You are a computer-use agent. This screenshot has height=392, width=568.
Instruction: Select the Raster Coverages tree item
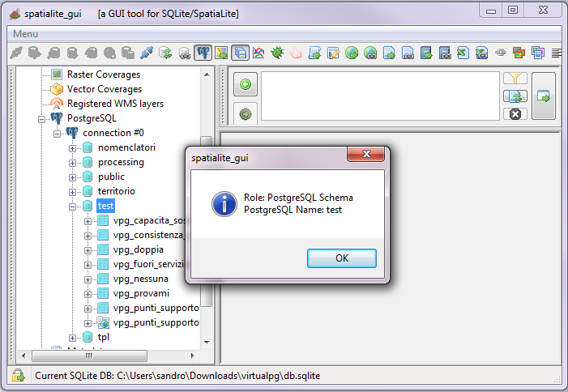click(x=104, y=75)
